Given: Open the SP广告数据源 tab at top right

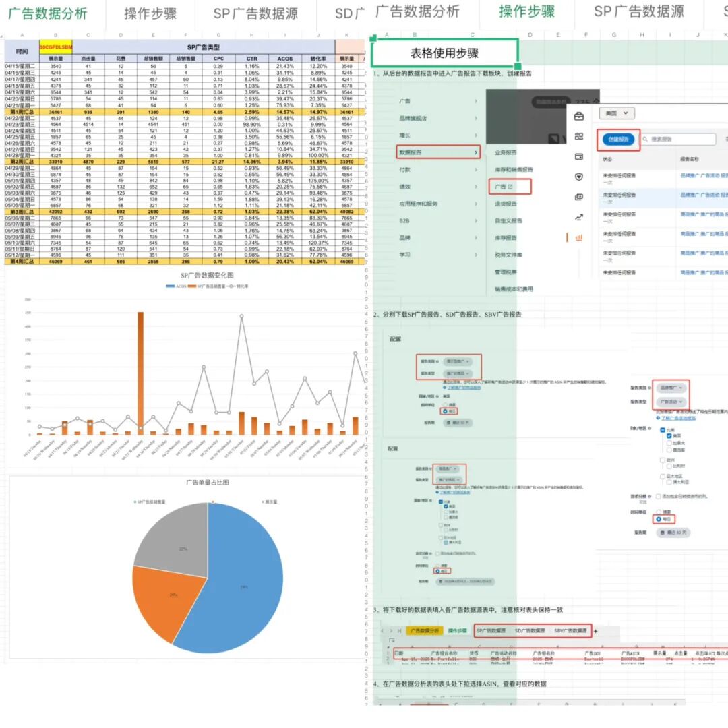Looking at the screenshot, I should [638, 11].
